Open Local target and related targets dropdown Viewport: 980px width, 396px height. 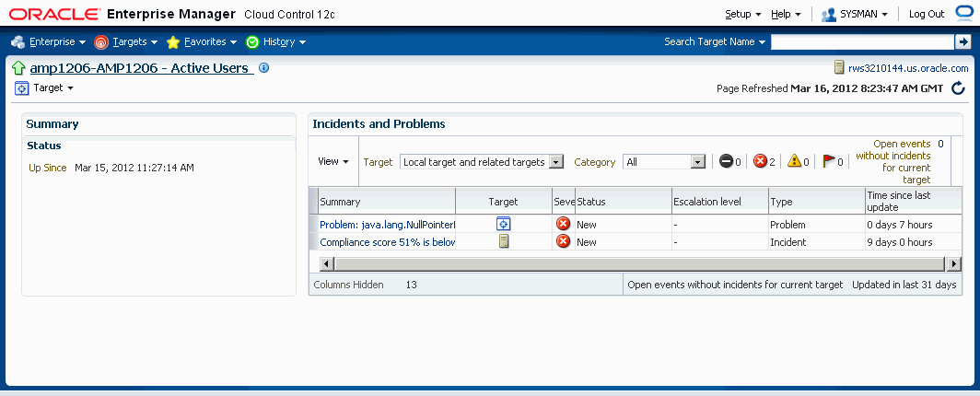pyautogui.click(x=481, y=162)
